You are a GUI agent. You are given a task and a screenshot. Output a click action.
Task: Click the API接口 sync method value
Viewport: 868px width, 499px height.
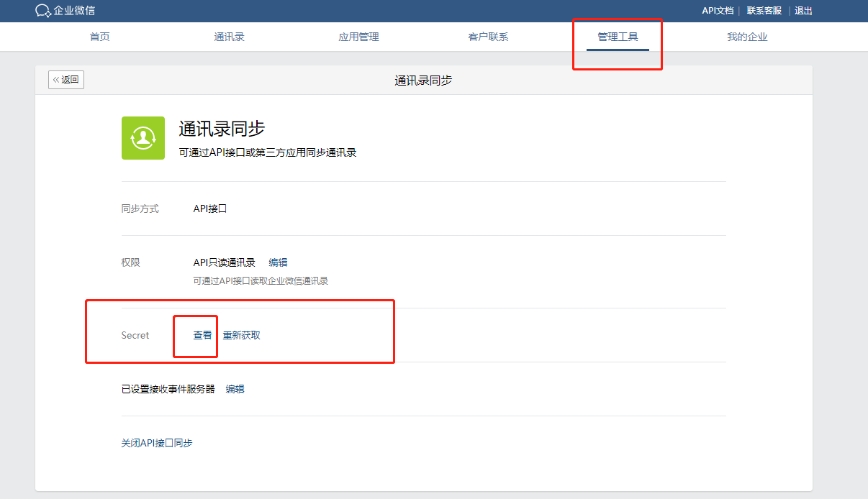click(210, 209)
